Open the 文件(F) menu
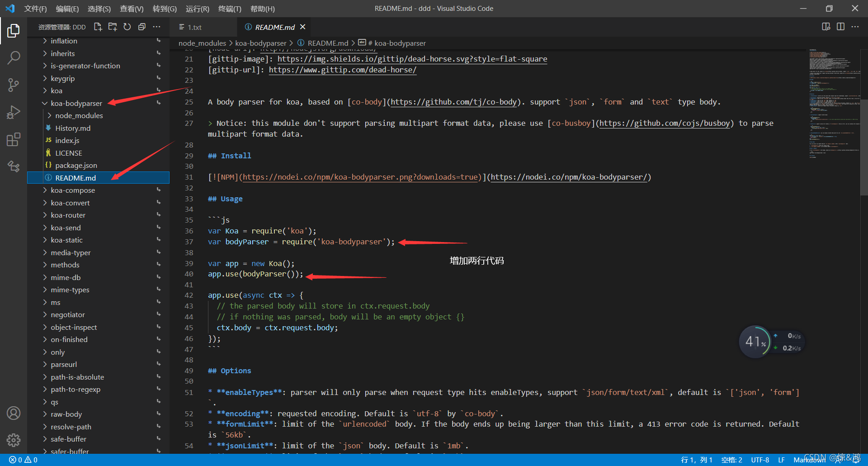The height and width of the screenshot is (466, 868). pyautogui.click(x=35, y=9)
